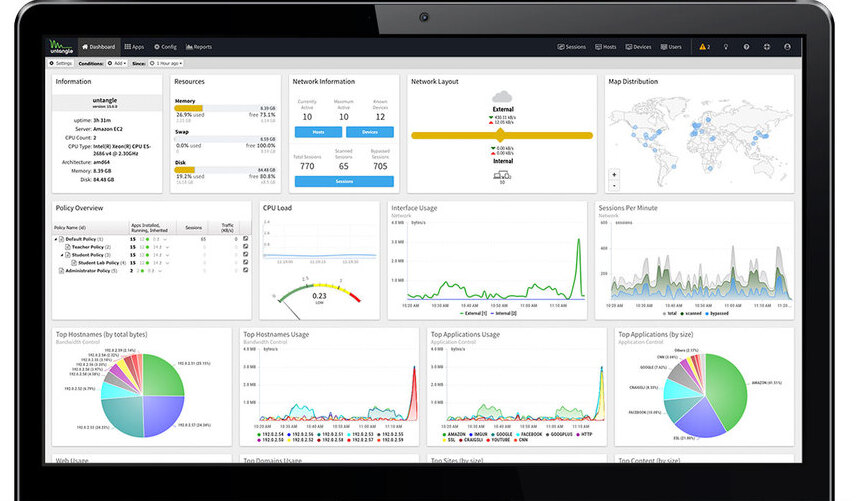863x501 pixels.
Task: Click the blue Sessions button
Action: [344, 181]
